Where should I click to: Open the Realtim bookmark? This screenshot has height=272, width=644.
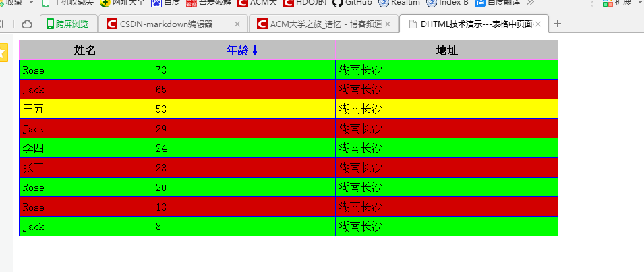click(399, 3)
